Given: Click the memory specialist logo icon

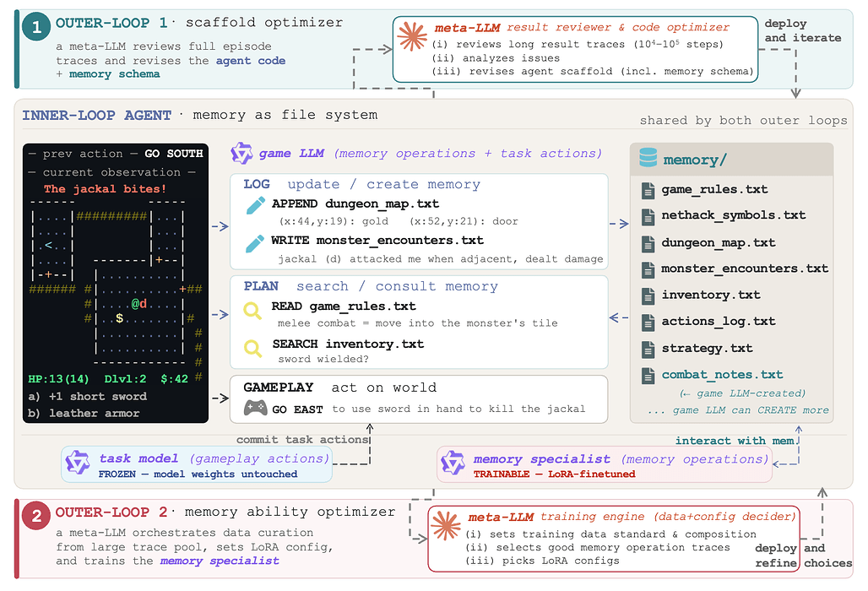Looking at the screenshot, I should [453, 463].
